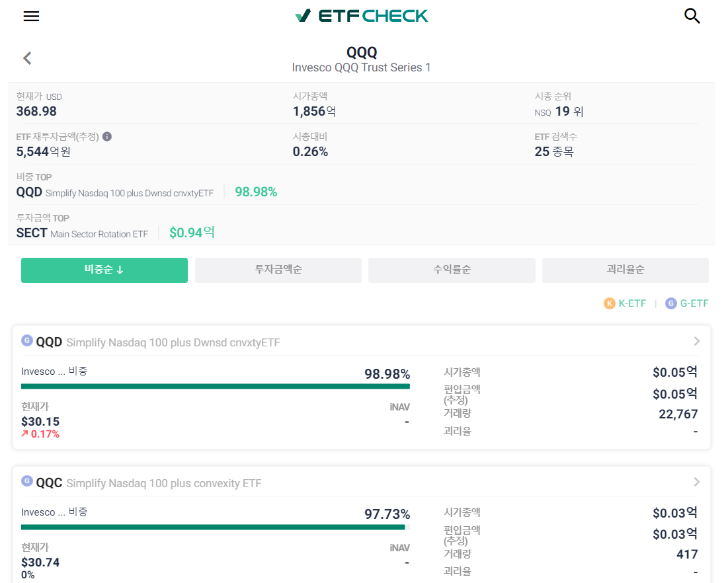Sort by 비중순 tab
Screen dimensions: 728x583
[104, 270]
